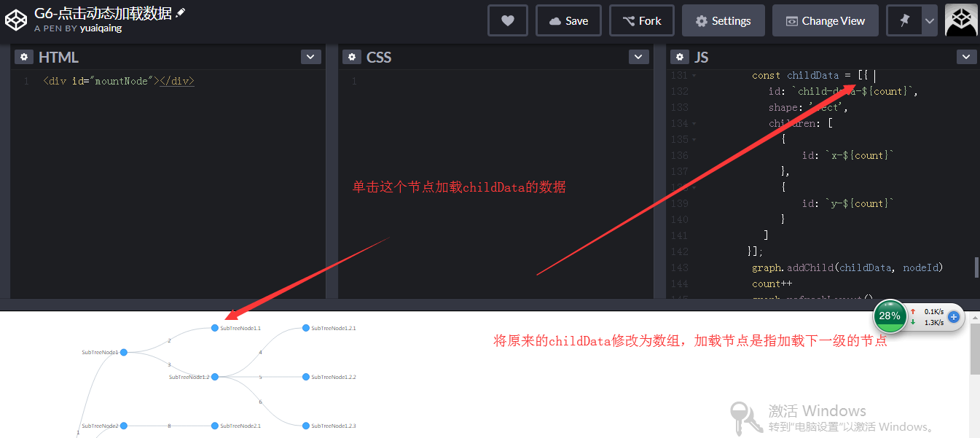Pin this pen with pin icon
Screen dimensions: 980x438
[x=904, y=20]
